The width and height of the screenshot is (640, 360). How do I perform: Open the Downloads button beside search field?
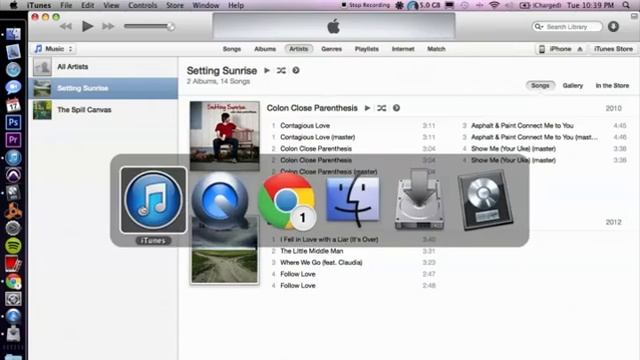point(613,27)
